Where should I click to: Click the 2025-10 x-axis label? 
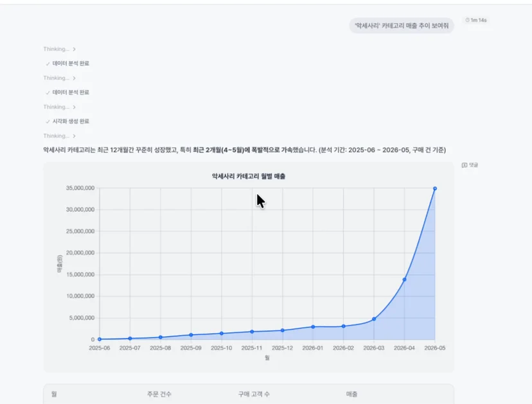tap(221, 348)
